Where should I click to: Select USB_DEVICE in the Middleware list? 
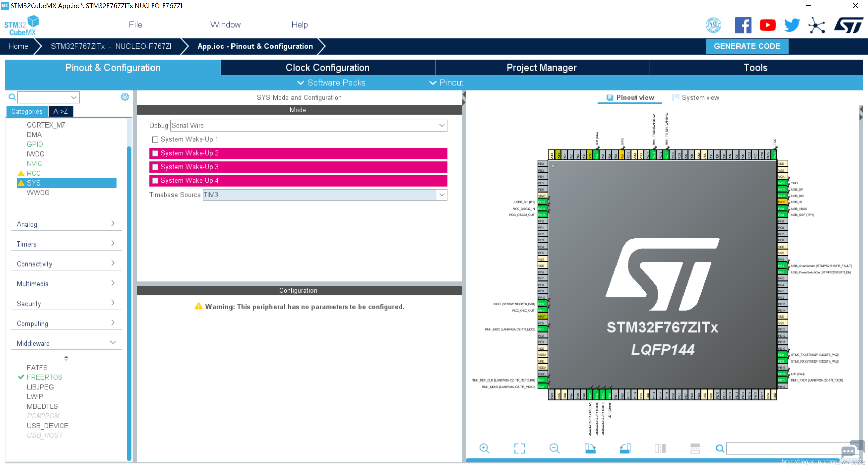(x=47, y=426)
